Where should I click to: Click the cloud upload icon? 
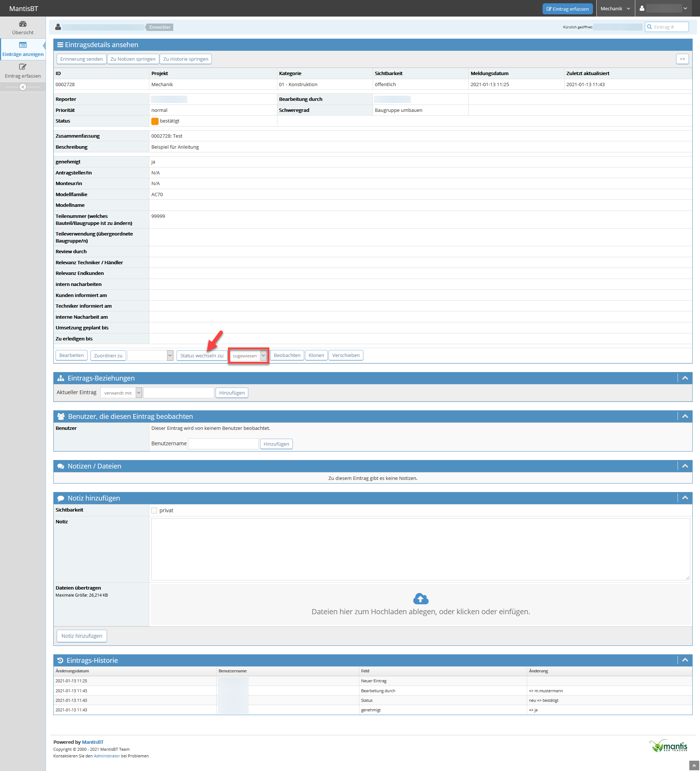[420, 598]
